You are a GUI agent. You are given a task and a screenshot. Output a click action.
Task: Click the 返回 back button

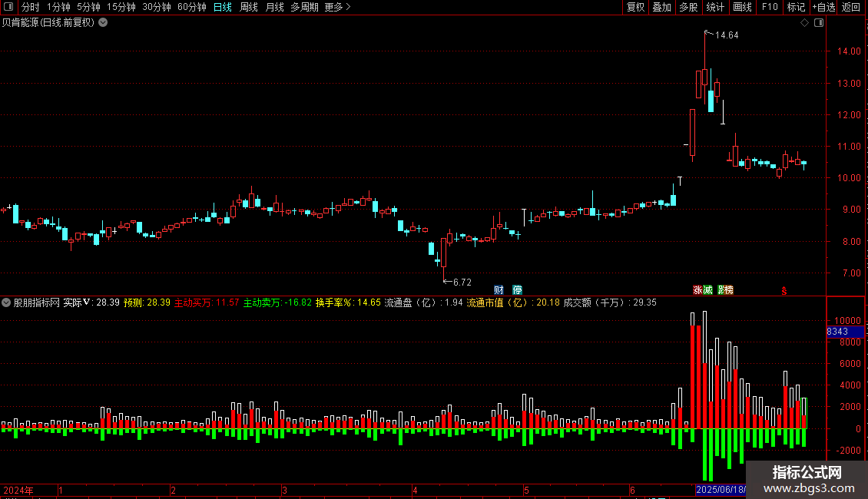coord(851,7)
